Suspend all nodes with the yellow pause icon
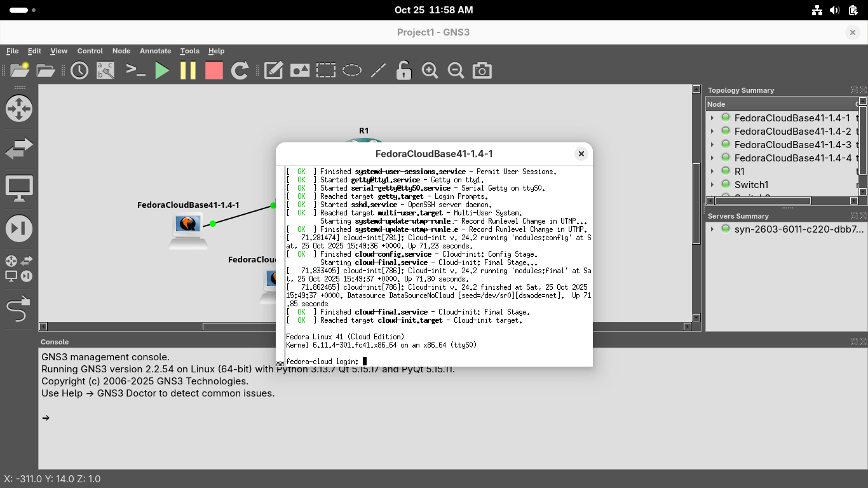Viewport: 868px width, 488px height. (188, 71)
